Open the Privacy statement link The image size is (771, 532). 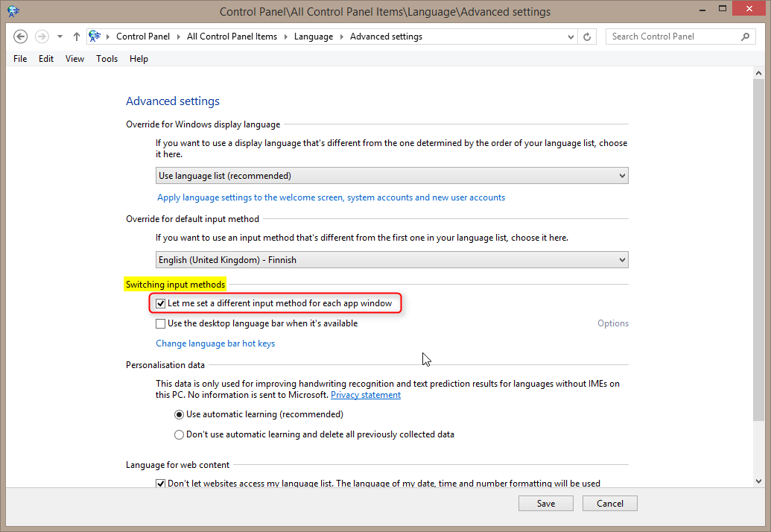365,394
